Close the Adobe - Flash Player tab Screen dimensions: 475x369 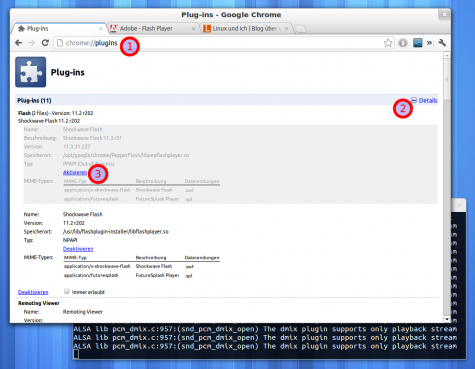[x=193, y=29]
